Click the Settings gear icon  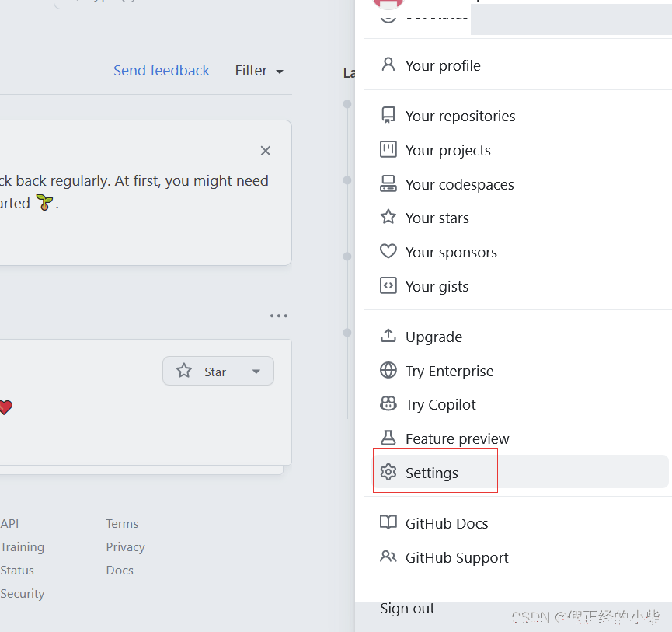[x=388, y=473]
